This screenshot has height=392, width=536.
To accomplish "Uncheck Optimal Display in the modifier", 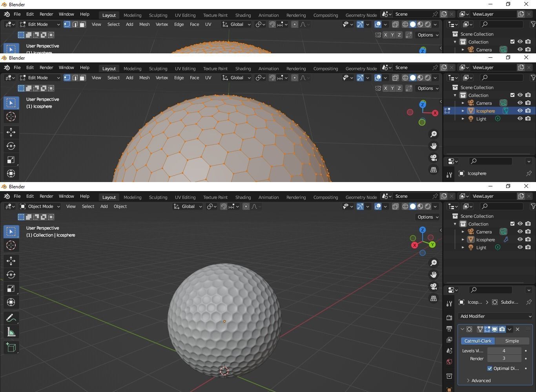I will point(490,368).
